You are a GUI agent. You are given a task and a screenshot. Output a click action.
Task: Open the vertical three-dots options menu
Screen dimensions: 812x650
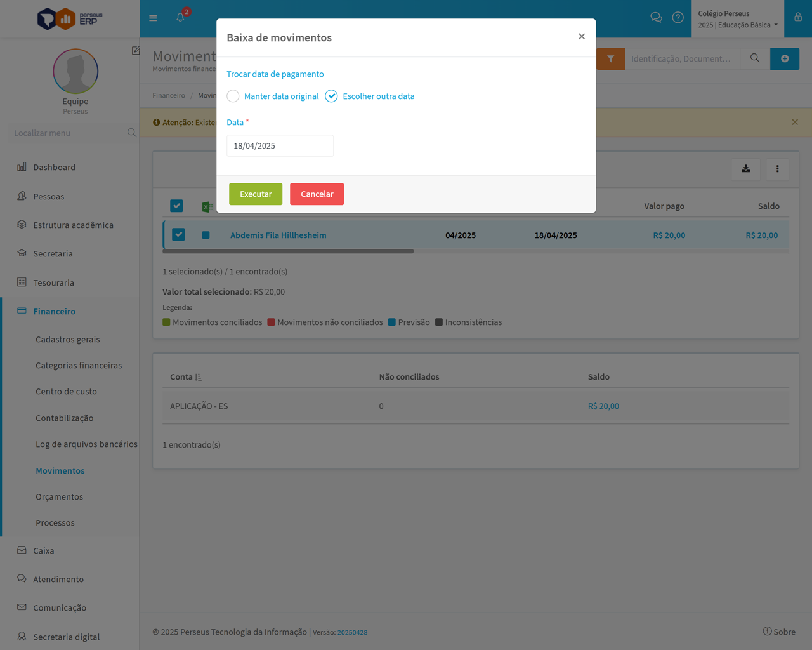tap(777, 169)
